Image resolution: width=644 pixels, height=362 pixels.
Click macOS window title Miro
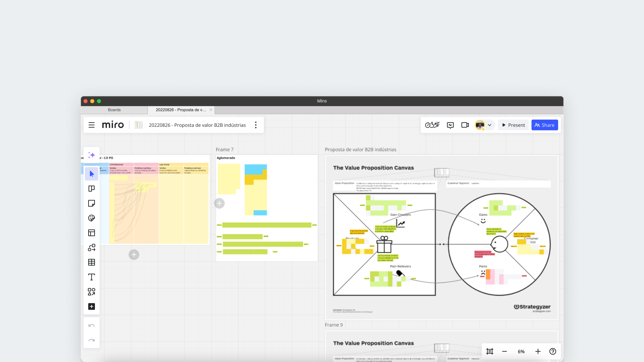click(x=322, y=101)
